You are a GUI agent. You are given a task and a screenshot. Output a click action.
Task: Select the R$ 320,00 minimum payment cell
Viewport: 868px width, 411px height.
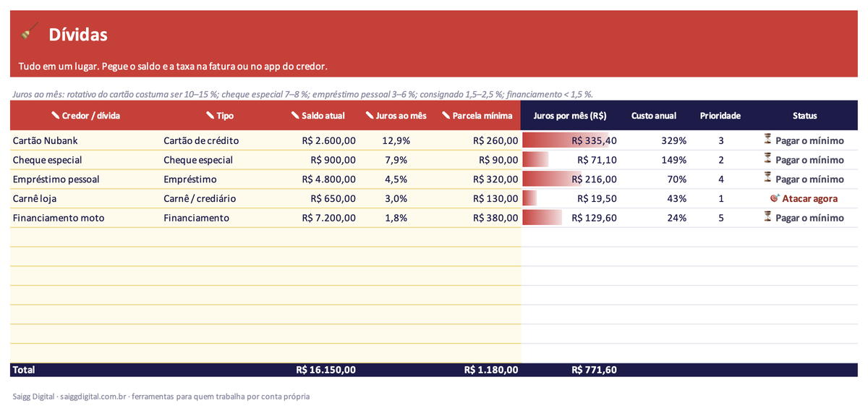[477, 179]
